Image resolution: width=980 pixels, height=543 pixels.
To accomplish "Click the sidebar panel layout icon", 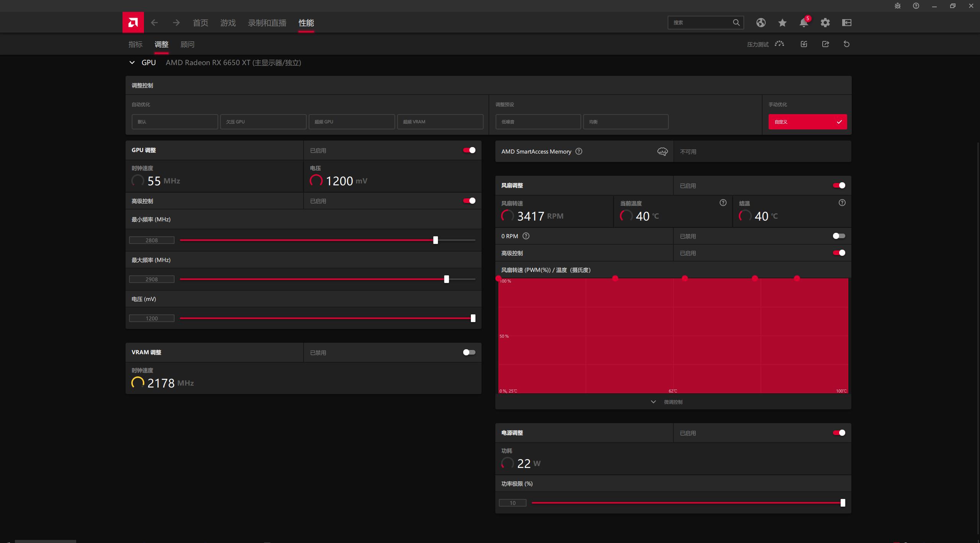I will (x=846, y=23).
